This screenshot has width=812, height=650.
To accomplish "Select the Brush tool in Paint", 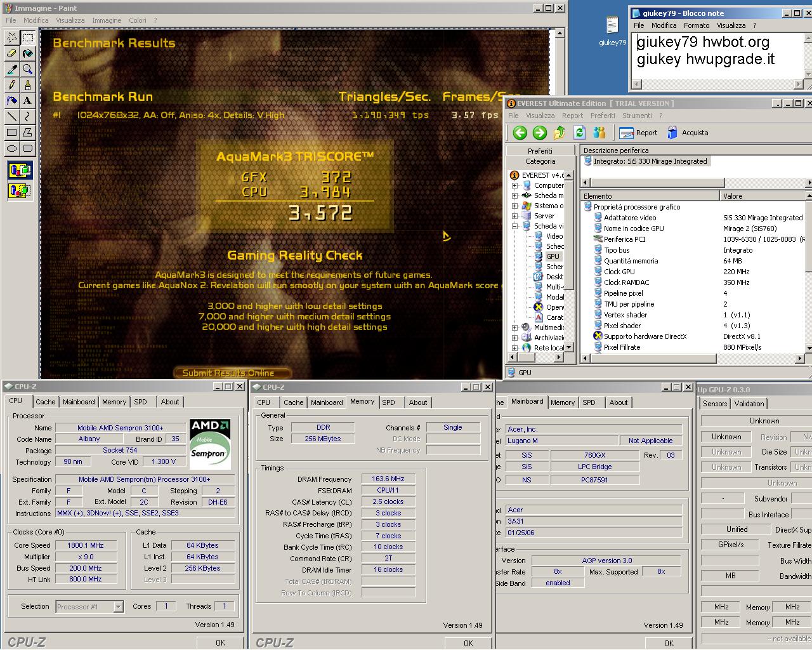I will (27, 85).
